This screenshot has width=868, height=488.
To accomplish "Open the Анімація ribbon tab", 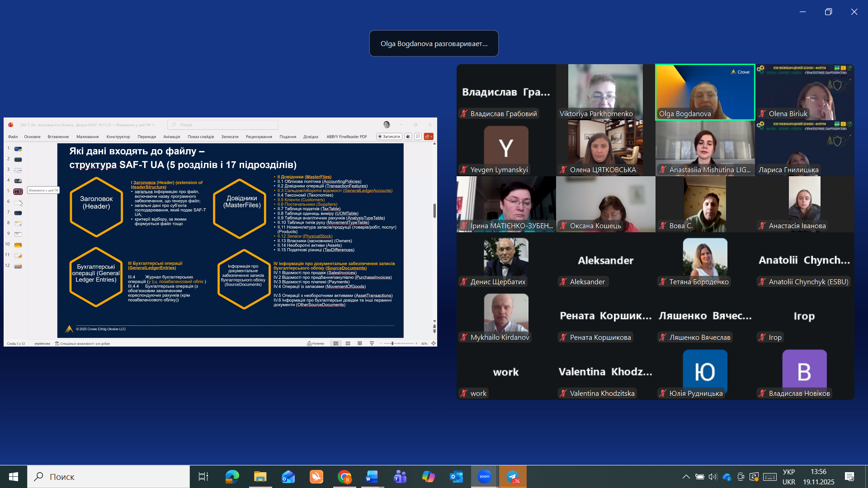I will pos(171,136).
